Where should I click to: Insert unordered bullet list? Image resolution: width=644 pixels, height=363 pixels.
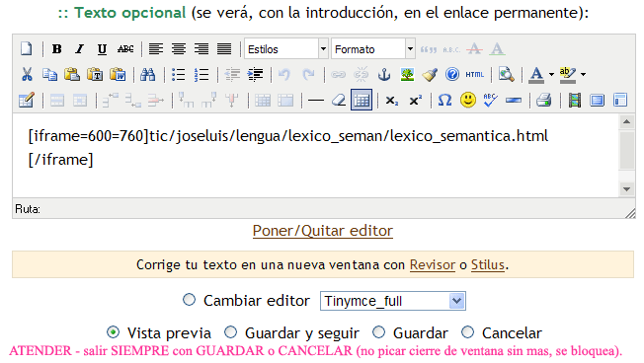click(x=178, y=75)
